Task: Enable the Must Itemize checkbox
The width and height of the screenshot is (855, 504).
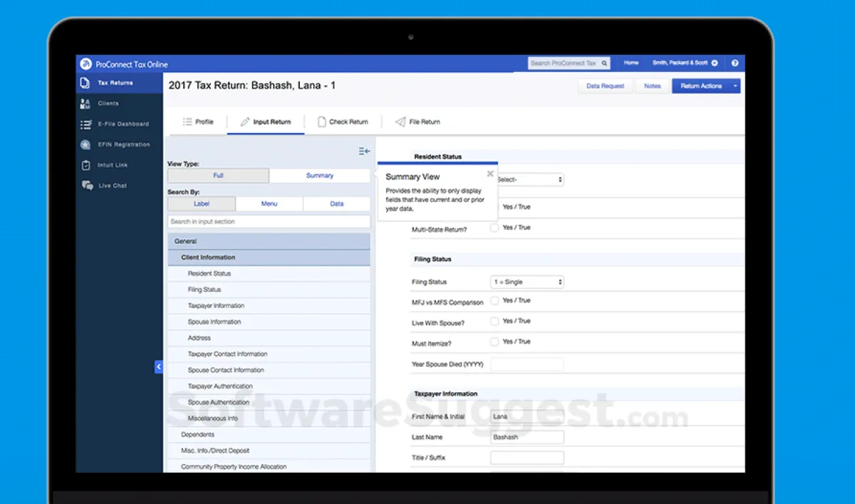Action: [x=494, y=342]
